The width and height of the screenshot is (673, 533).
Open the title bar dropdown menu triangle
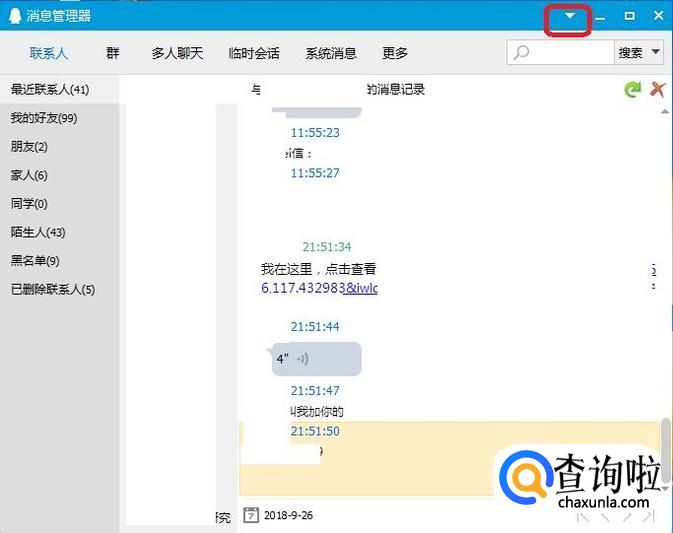(570, 16)
